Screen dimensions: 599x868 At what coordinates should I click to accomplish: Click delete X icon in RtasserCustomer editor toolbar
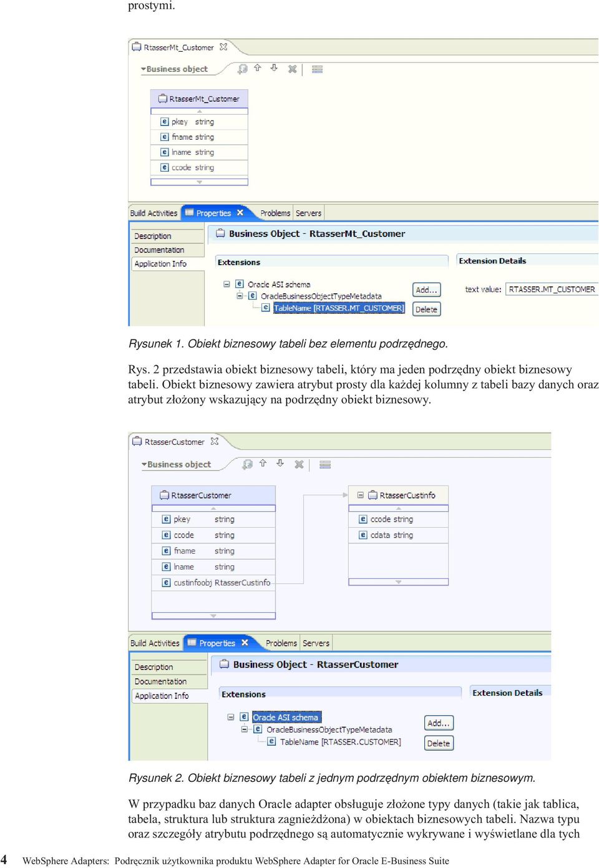coord(299,464)
